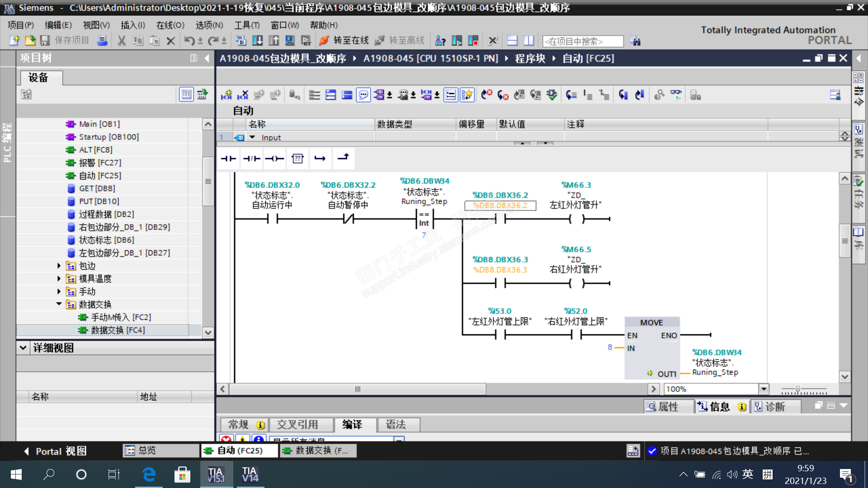The height and width of the screenshot is (488, 868).
Task: Open the 100% zoom level dropdown
Action: 764,389
